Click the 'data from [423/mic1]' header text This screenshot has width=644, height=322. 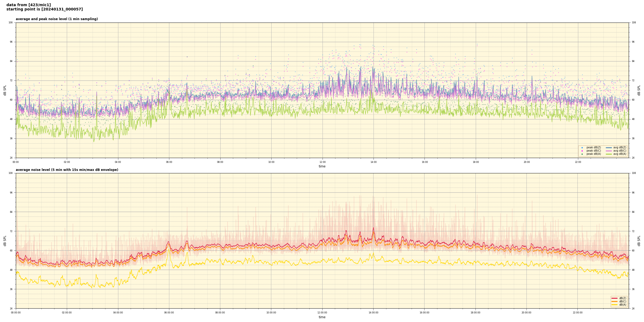coord(28,5)
